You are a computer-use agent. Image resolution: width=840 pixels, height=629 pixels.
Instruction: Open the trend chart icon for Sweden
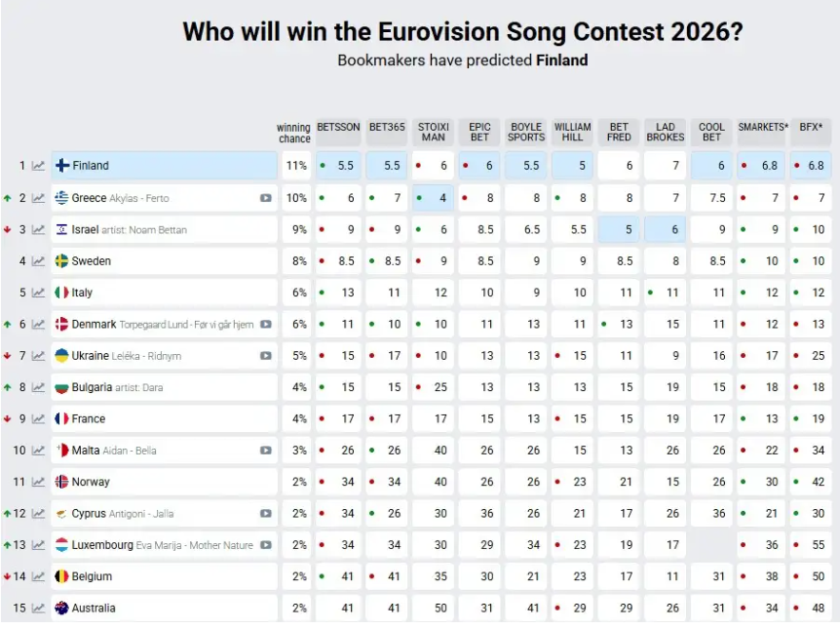(x=38, y=261)
